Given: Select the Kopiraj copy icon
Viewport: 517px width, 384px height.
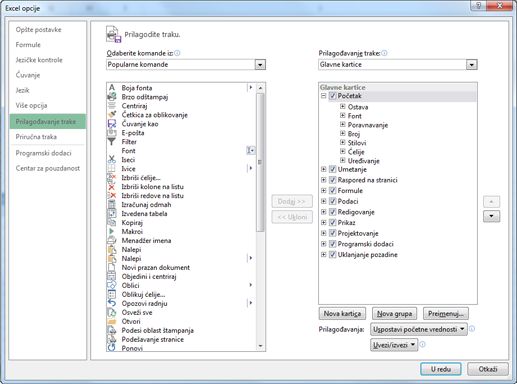Looking at the screenshot, I should 112,223.
